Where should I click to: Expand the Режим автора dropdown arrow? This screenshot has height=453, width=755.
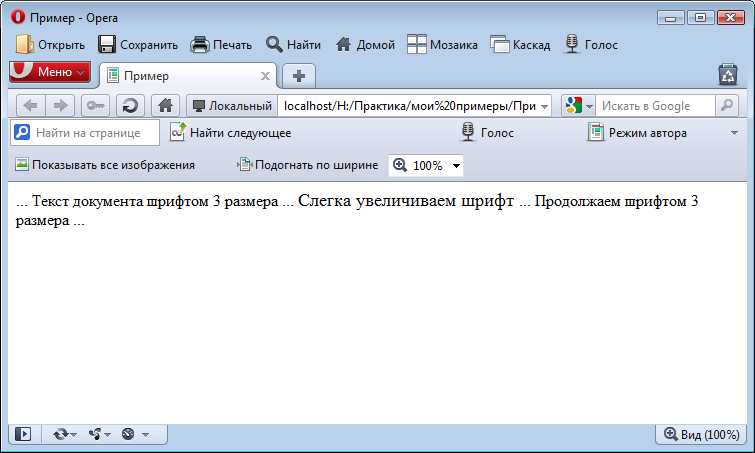click(x=734, y=133)
